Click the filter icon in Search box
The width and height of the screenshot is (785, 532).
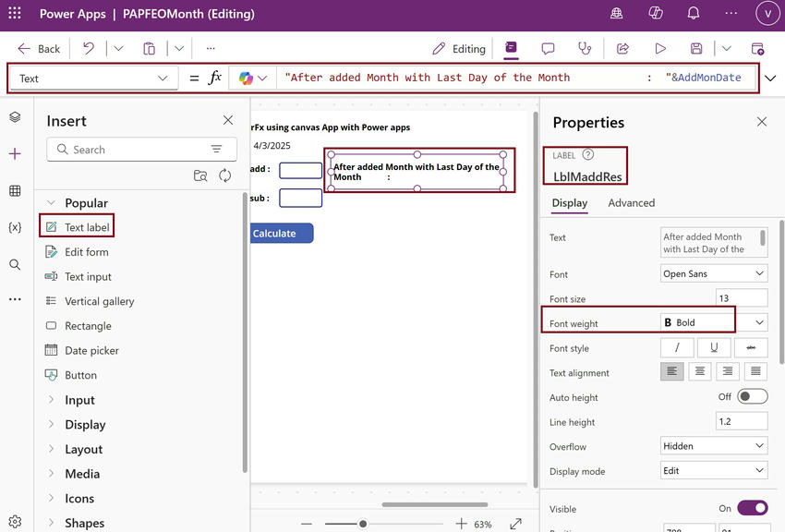pyautogui.click(x=216, y=149)
